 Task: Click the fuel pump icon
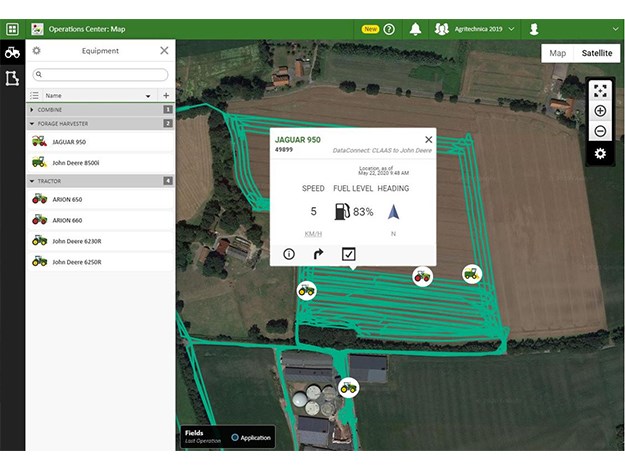[342, 212]
